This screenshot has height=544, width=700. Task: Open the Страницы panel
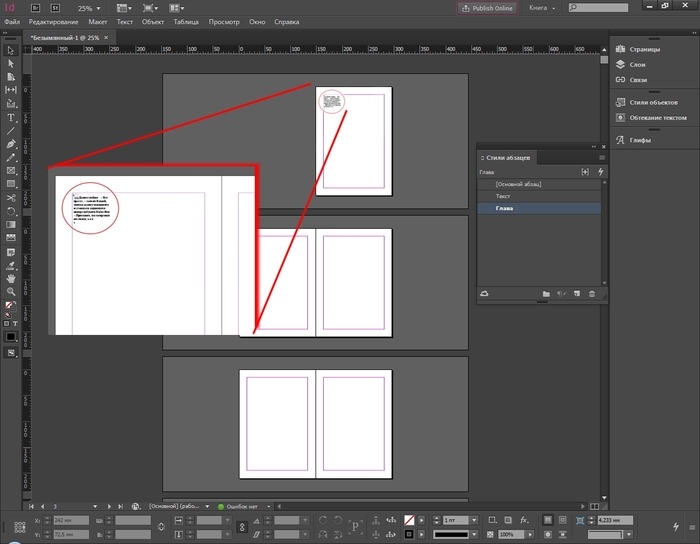tap(643, 49)
